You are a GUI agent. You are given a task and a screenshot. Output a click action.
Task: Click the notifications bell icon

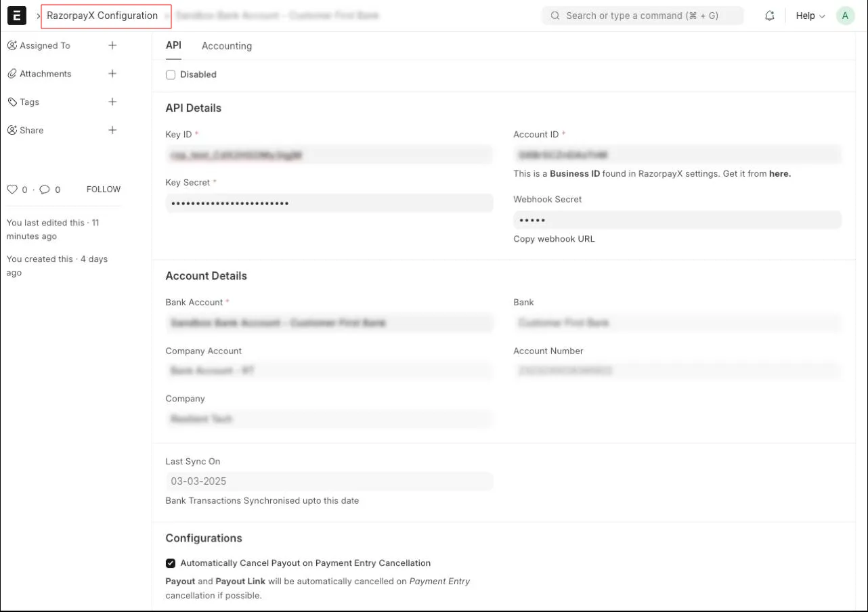pyautogui.click(x=769, y=16)
